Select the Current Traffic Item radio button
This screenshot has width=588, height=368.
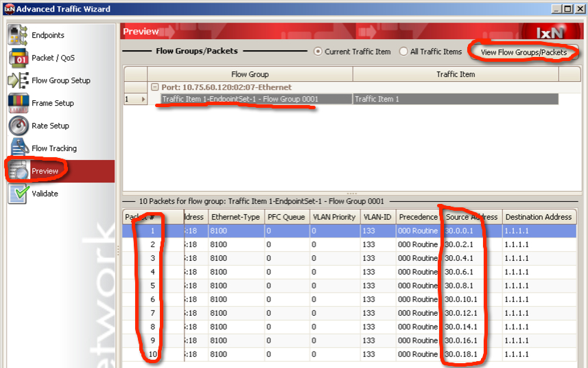(318, 51)
